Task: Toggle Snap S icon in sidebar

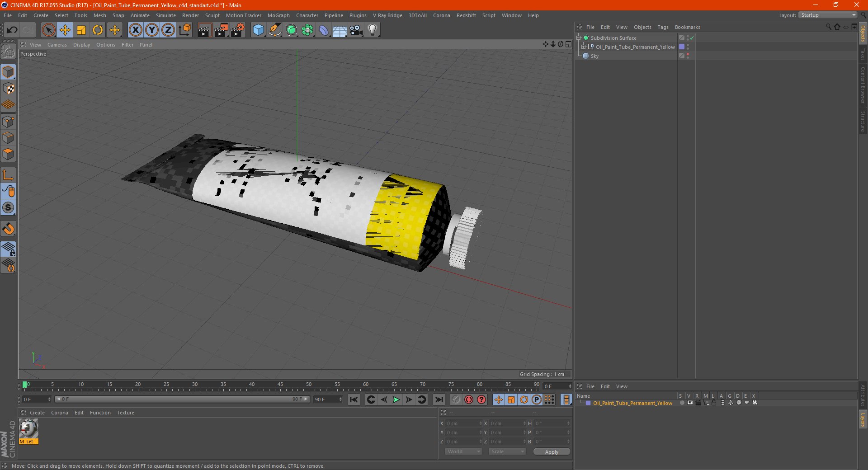Action: pos(8,207)
